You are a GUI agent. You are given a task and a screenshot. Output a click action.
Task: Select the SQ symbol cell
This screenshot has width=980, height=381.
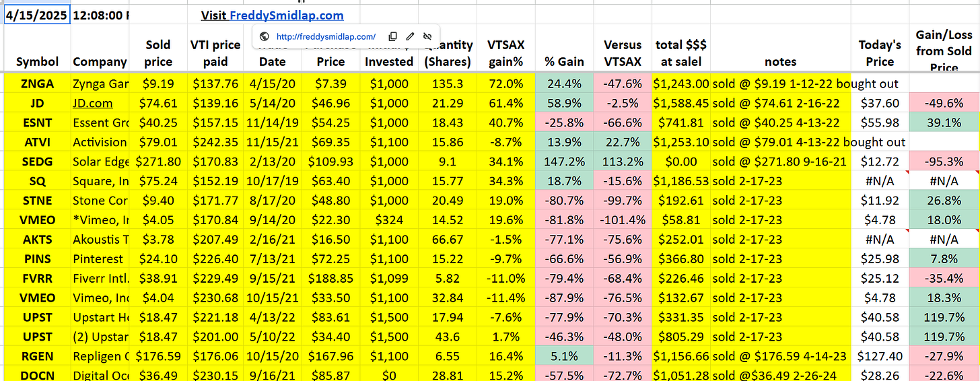(x=37, y=181)
